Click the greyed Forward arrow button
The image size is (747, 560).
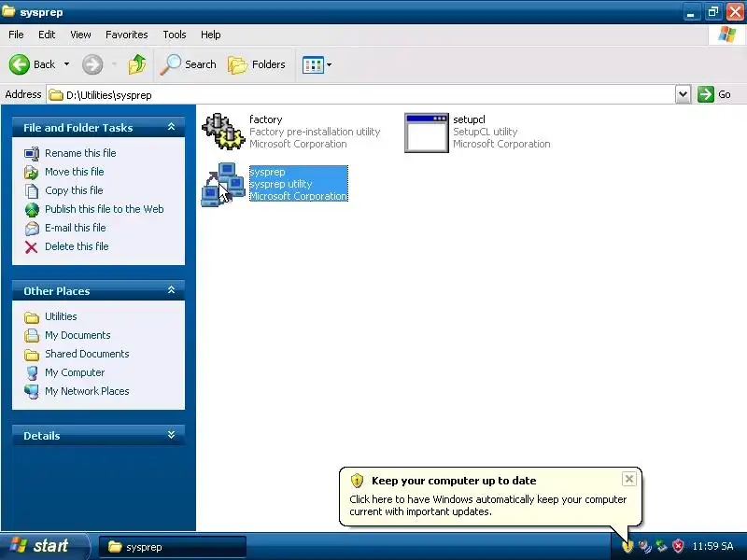[x=92, y=64]
